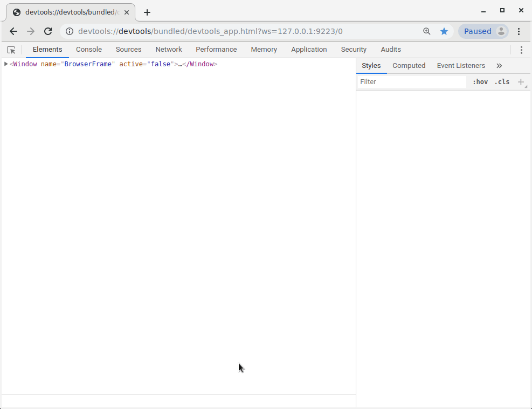
Task: Switch to the Console tab
Action: [89, 50]
